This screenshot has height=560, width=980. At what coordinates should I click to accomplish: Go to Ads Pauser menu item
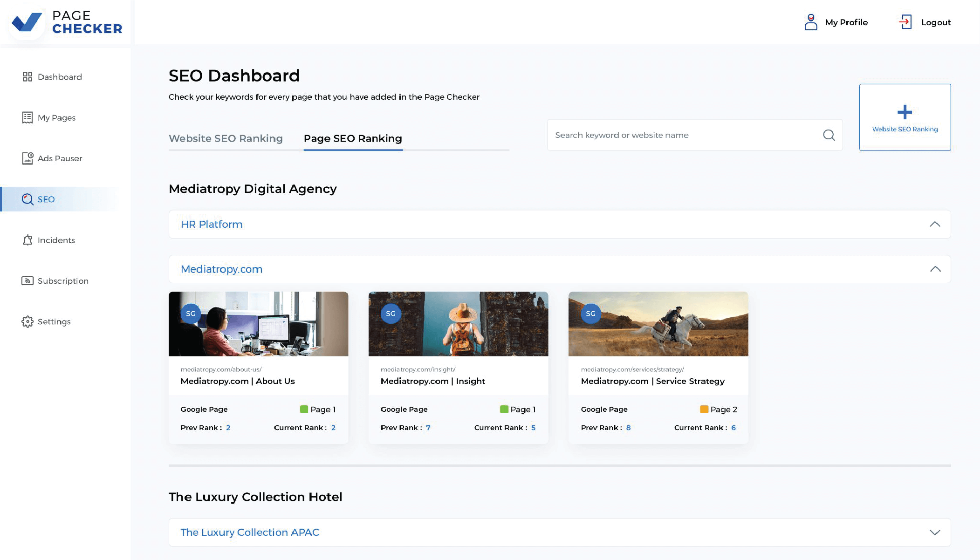point(60,158)
